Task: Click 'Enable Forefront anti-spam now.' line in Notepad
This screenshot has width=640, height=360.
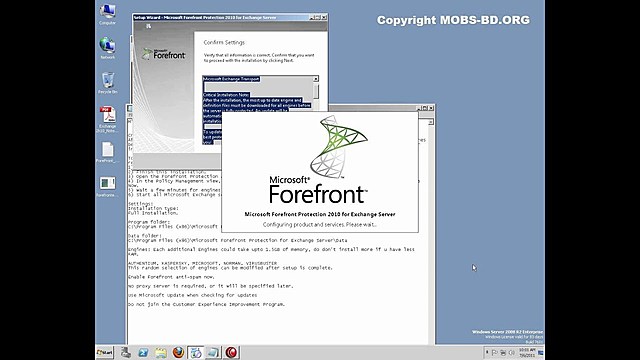Action: coord(171,277)
